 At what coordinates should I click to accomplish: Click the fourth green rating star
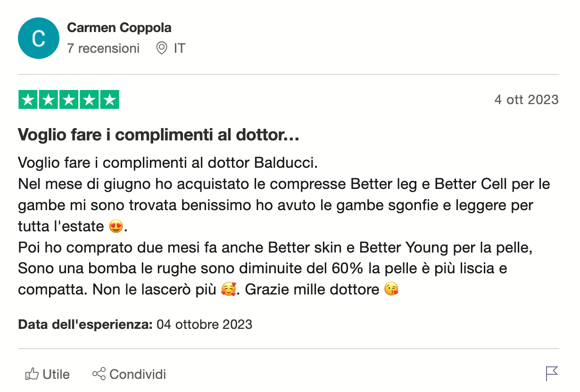pyautogui.click(x=89, y=99)
